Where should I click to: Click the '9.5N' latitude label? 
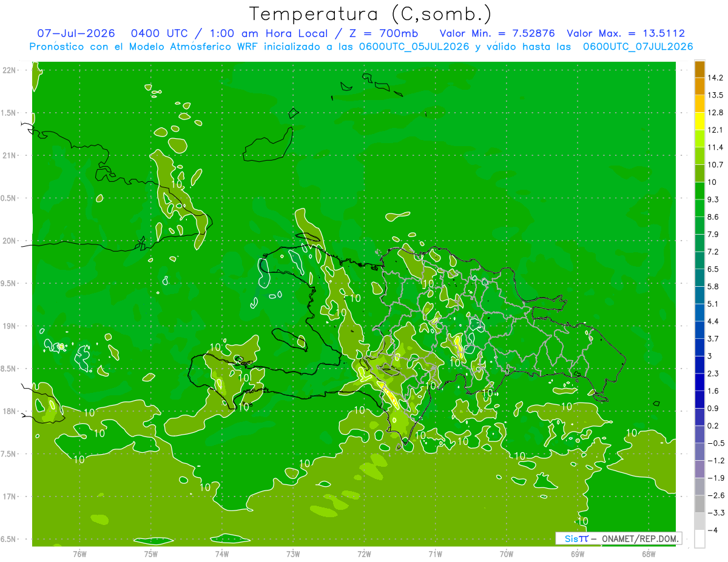(8, 284)
